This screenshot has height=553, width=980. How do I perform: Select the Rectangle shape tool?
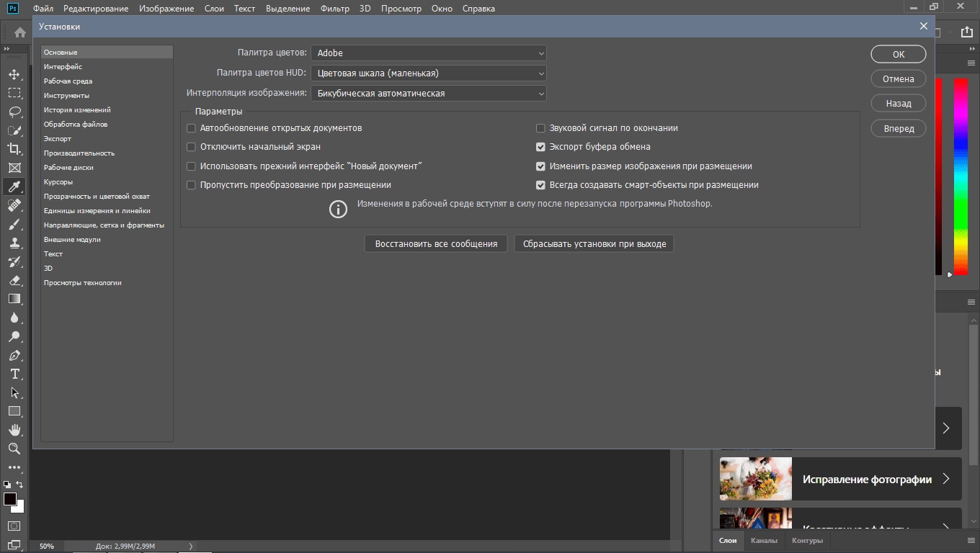click(x=14, y=411)
